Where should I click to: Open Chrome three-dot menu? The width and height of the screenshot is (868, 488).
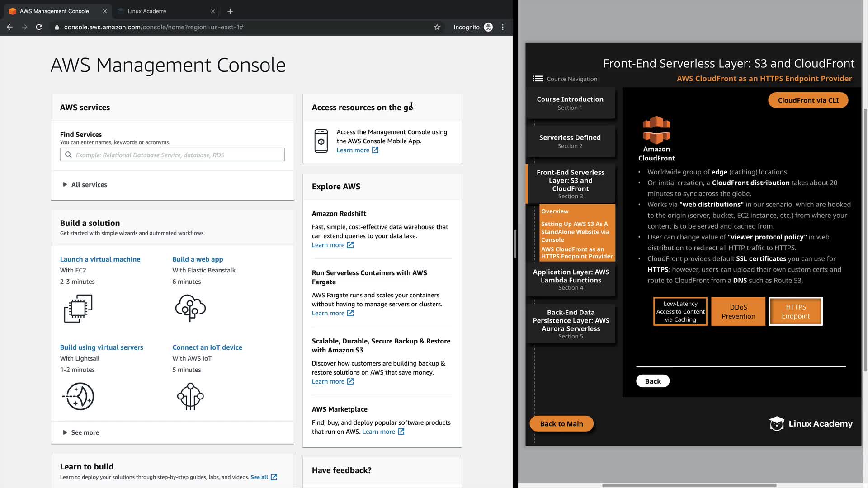click(x=503, y=27)
